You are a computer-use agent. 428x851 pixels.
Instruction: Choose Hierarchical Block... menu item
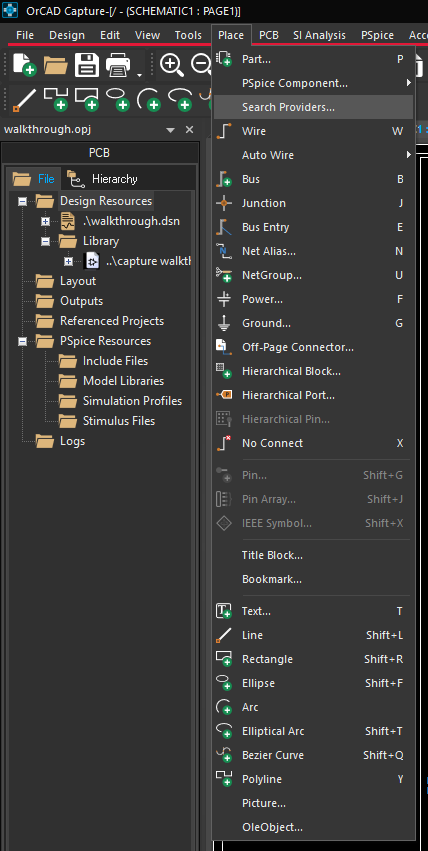pos(314,371)
